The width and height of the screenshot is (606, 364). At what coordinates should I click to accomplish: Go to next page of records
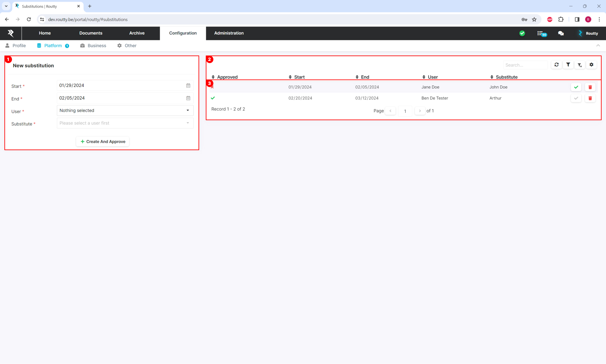[420, 111]
